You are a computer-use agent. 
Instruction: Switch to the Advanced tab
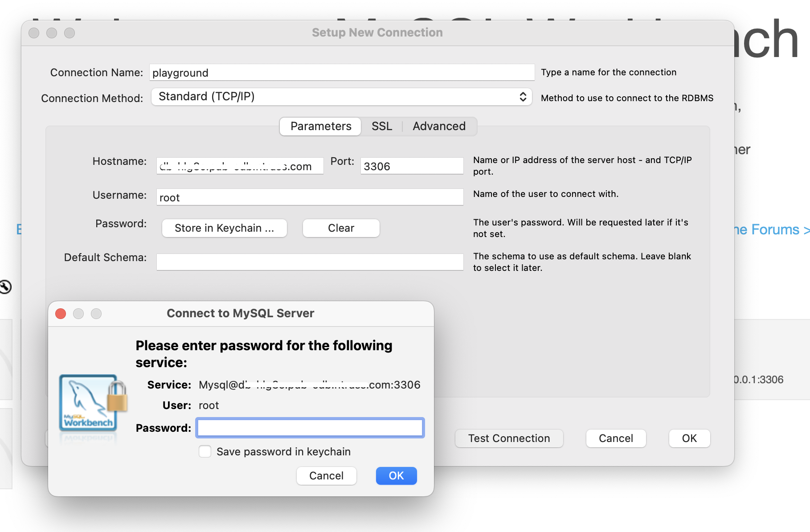click(439, 126)
